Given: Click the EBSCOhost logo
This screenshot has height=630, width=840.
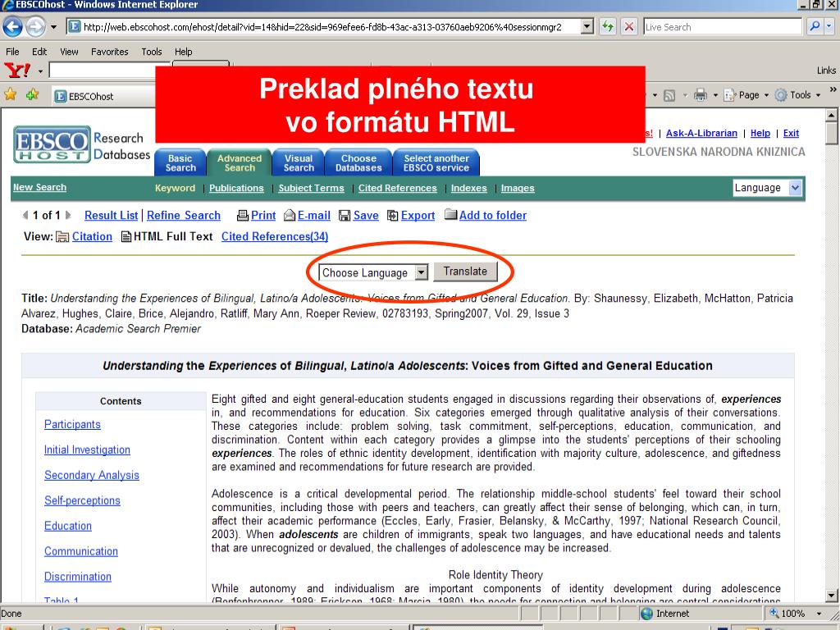Looking at the screenshot, I should 52,144.
